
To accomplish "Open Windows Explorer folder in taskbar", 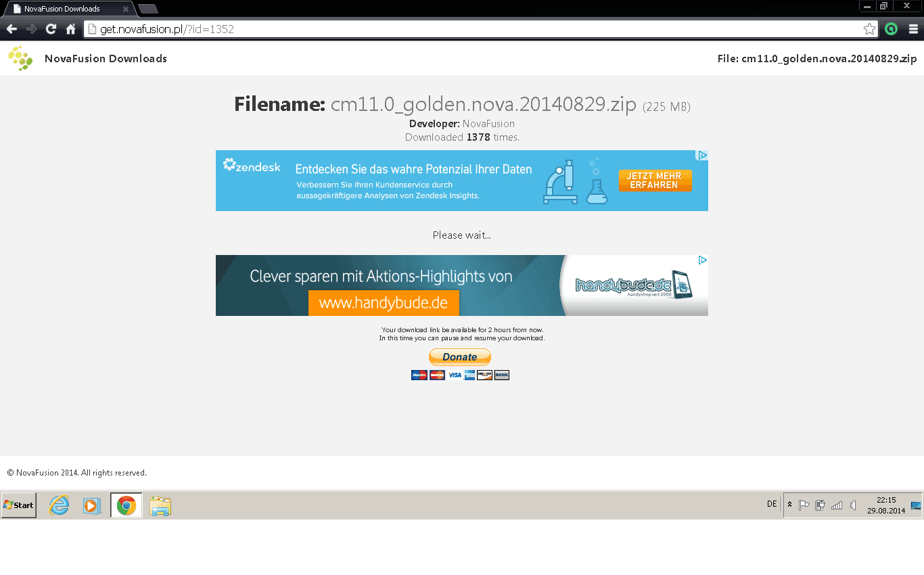I will pos(160,506).
